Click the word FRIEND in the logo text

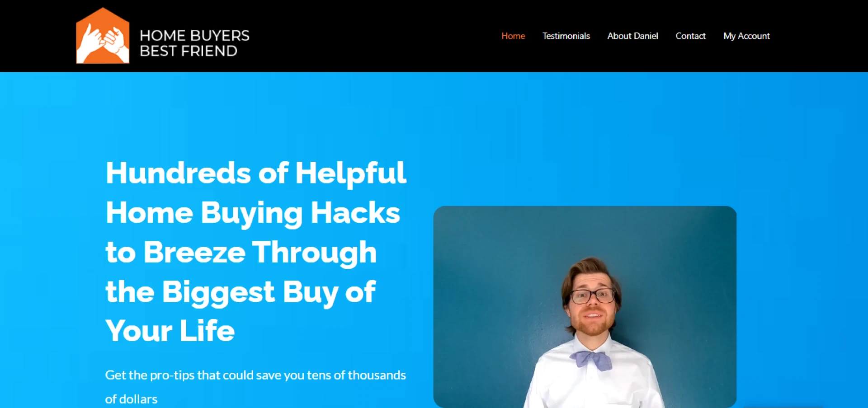(209, 51)
